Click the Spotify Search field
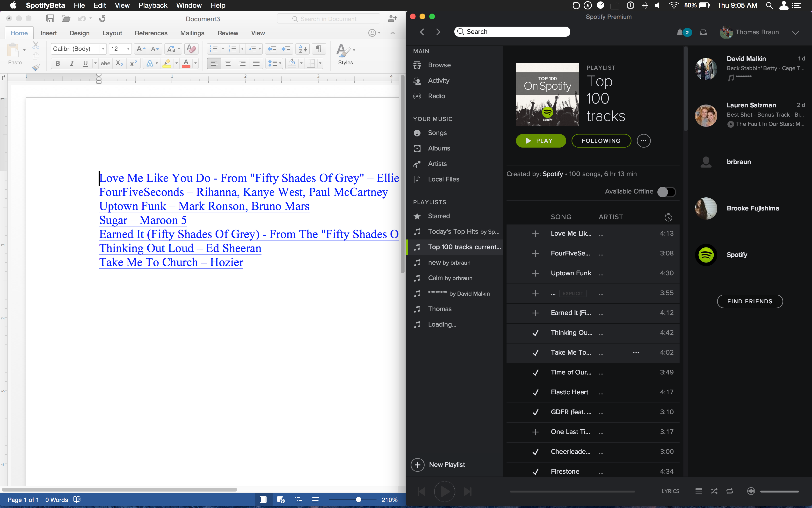The height and width of the screenshot is (508, 812). pos(512,32)
